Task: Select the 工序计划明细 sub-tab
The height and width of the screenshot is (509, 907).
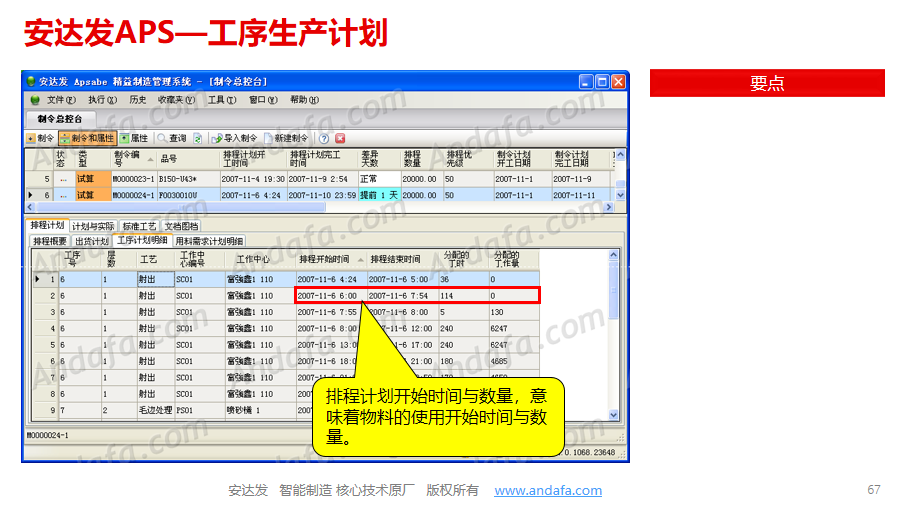Action: click(x=142, y=241)
